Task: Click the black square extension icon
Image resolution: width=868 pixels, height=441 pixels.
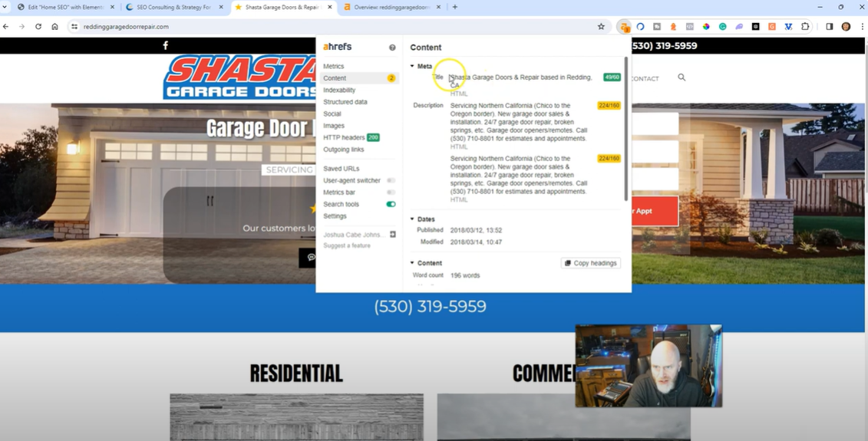Action: pyautogui.click(x=756, y=27)
